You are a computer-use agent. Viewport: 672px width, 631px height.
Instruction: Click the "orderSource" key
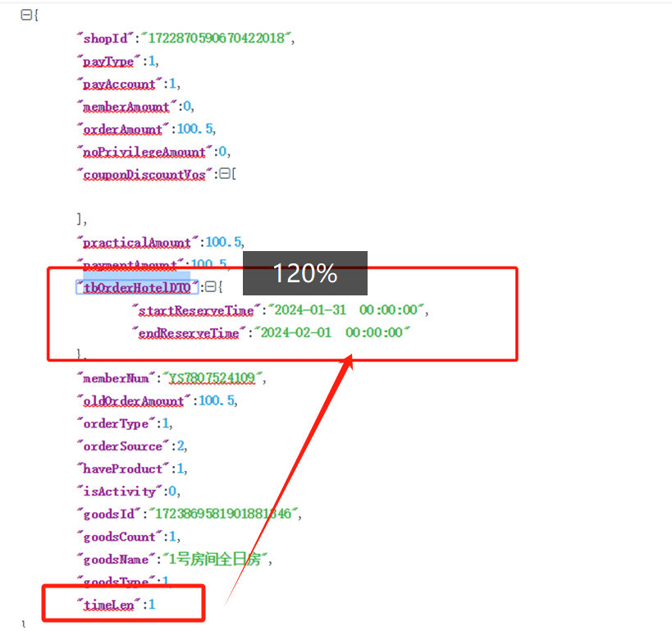pos(123,446)
